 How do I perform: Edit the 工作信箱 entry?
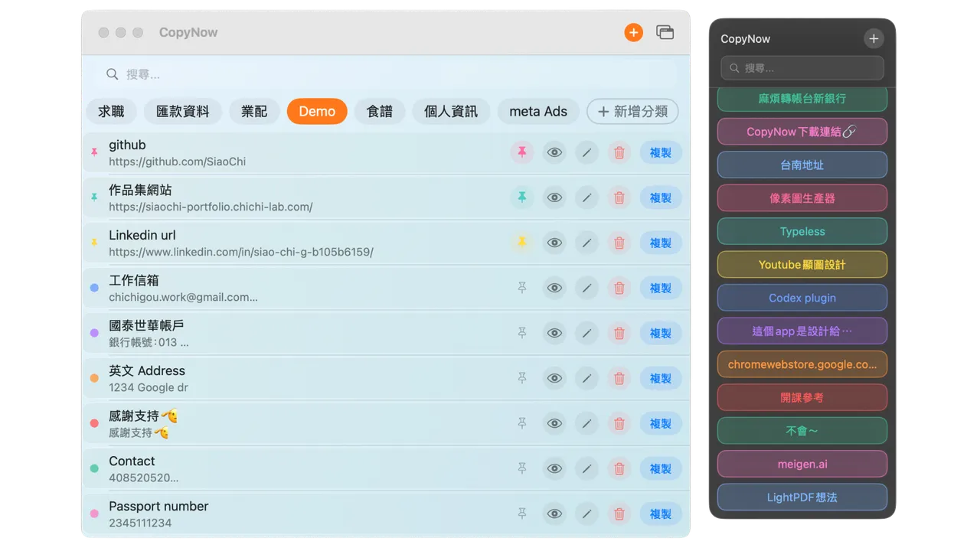click(x=586, y=288)
